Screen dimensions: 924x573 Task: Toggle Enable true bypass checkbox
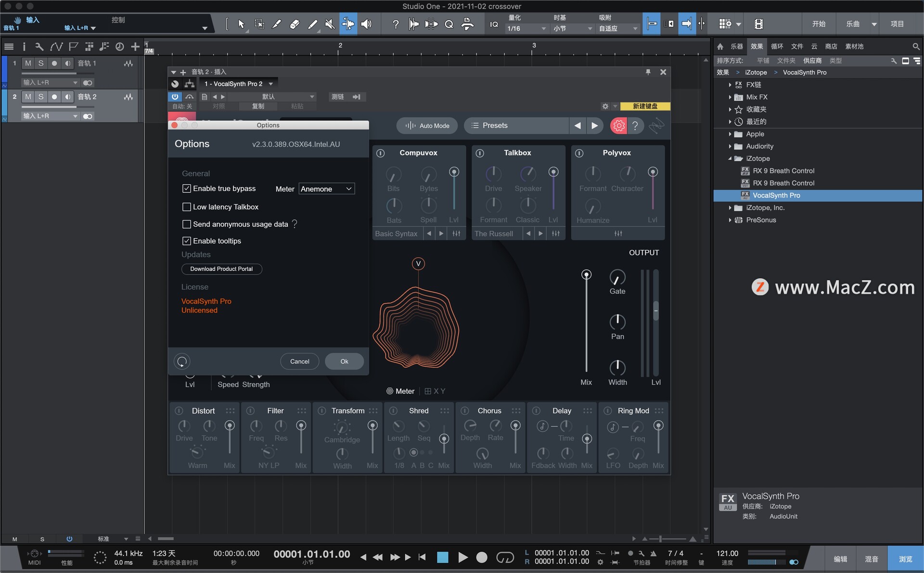187,188
